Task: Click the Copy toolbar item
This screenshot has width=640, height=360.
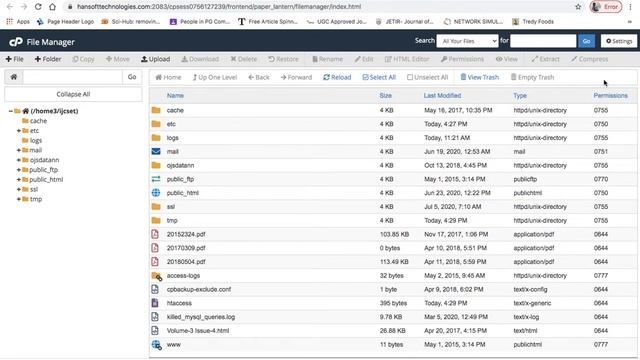Action: tap(83, 59)
